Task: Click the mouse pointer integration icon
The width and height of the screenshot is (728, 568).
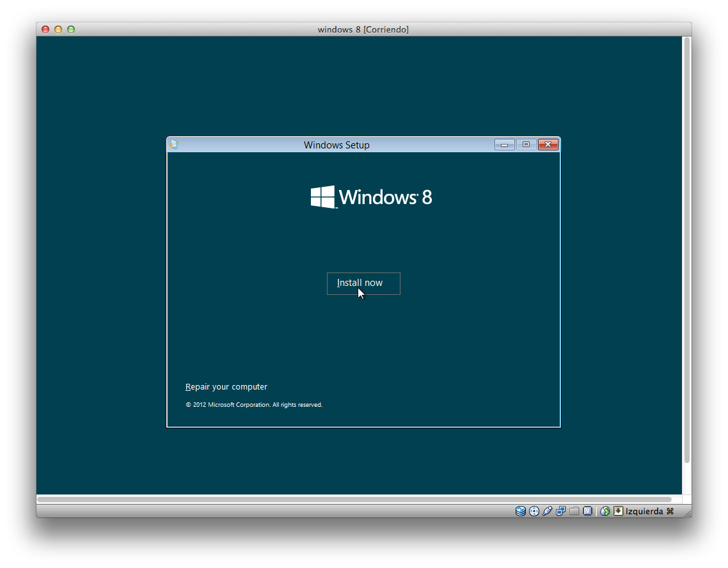Action: [x=605, y=511]
